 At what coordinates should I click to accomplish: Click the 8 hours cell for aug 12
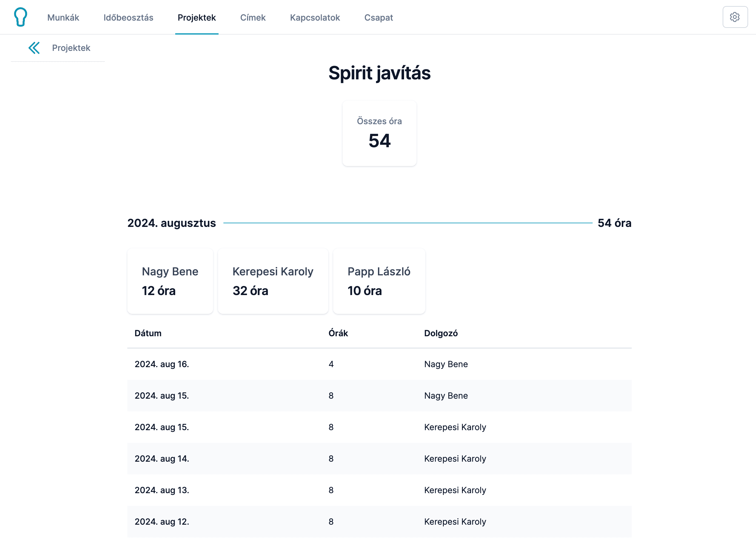[x=331, y=521]
